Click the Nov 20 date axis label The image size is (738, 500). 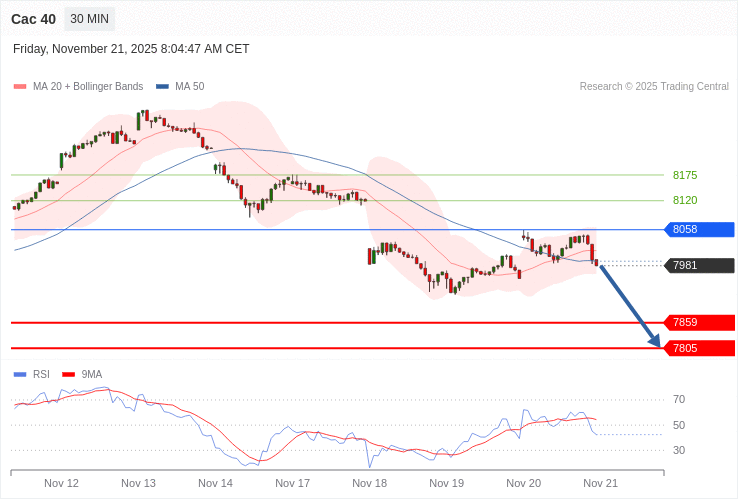[523, 483]
